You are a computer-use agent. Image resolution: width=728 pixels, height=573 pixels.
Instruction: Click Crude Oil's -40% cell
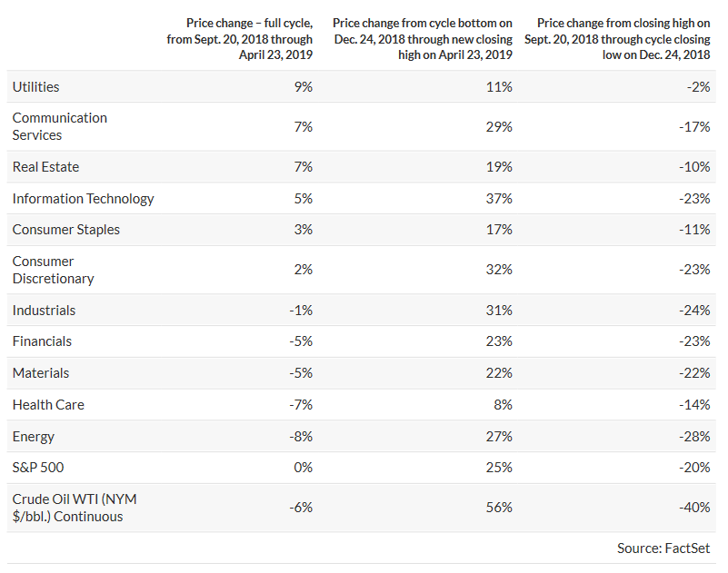tap(694, 508)
